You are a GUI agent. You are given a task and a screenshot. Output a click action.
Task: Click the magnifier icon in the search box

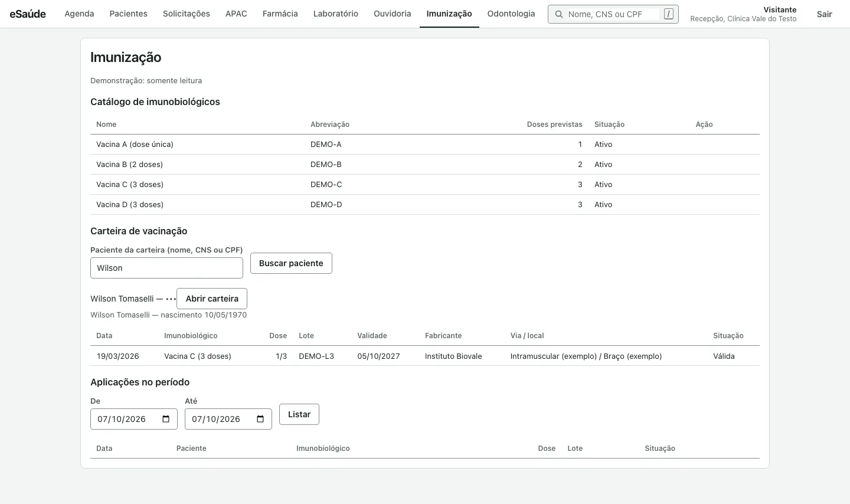558,14
